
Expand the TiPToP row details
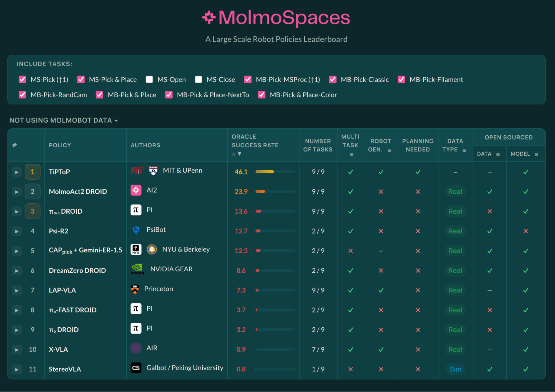click(17, 172)
